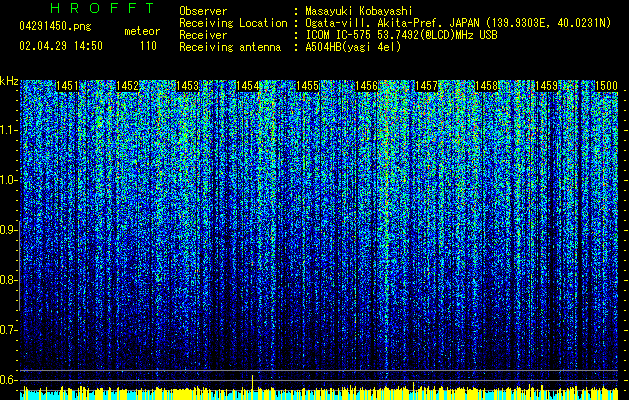Click the meteor count value 110
The image size is (629, 400).
[148, 46]
